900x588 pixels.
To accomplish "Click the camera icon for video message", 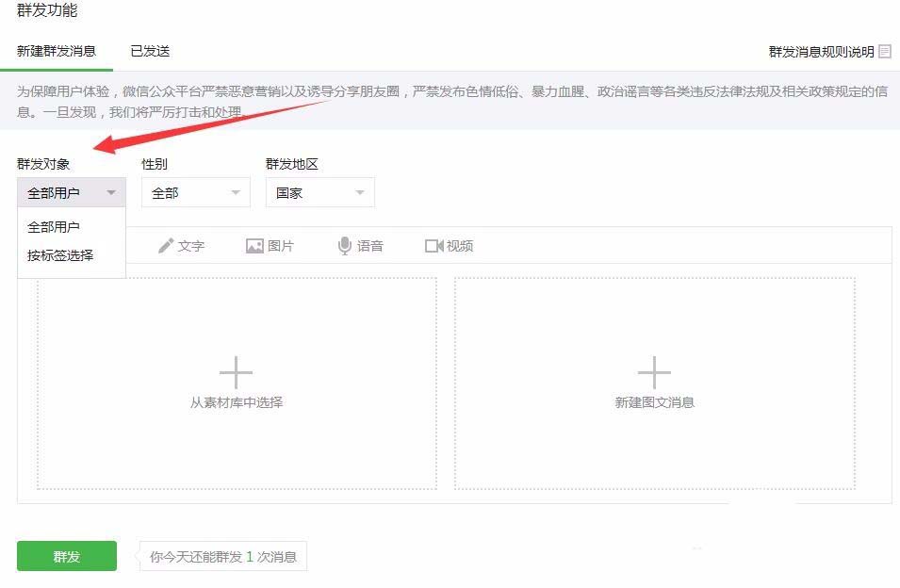I will click(434, 246).
